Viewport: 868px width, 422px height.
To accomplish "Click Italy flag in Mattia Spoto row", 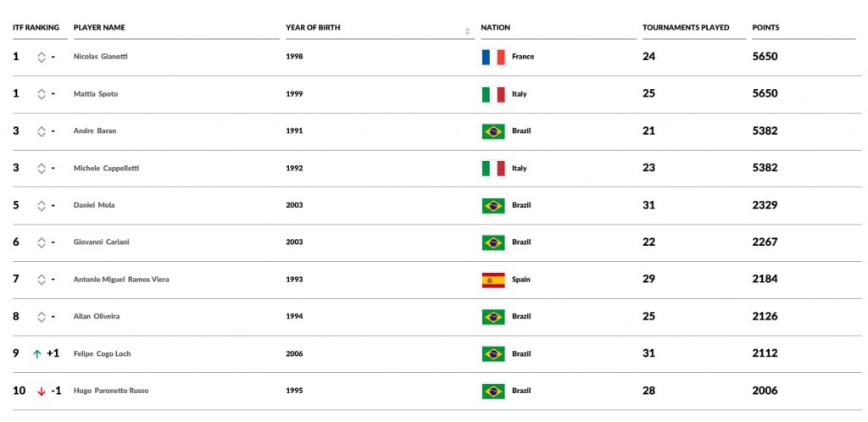I will 492,94.
